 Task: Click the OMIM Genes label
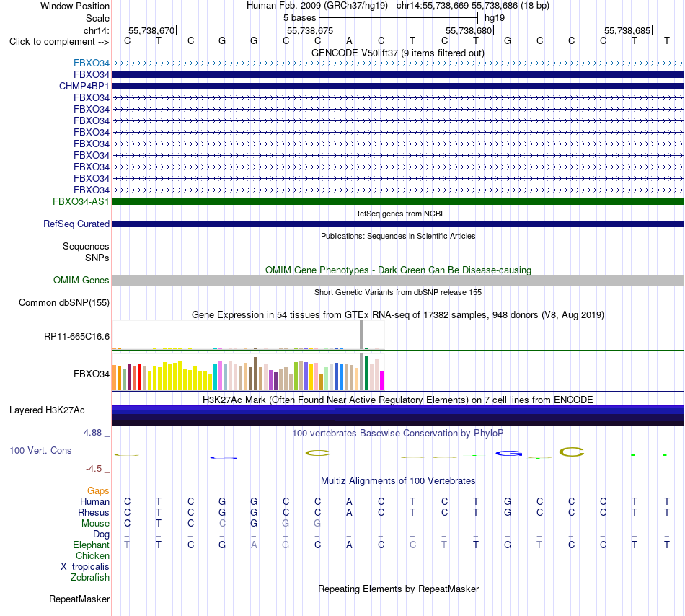coord(81,280)
